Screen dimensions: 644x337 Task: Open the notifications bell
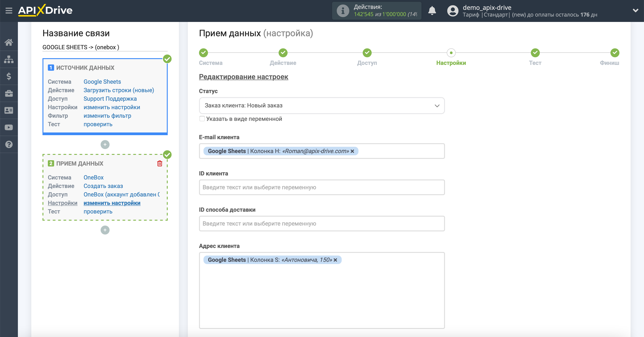(432, 11)
